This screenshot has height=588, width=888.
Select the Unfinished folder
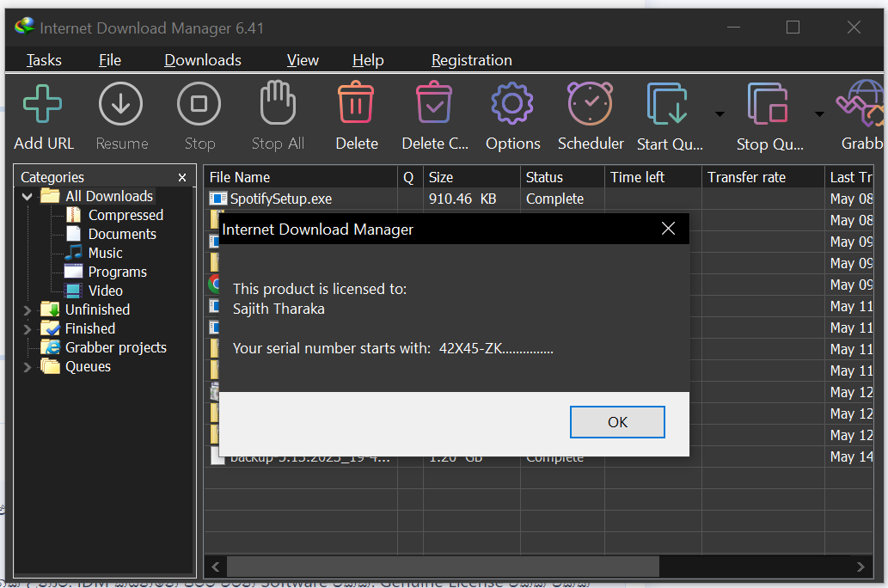[x=97, y=309]
